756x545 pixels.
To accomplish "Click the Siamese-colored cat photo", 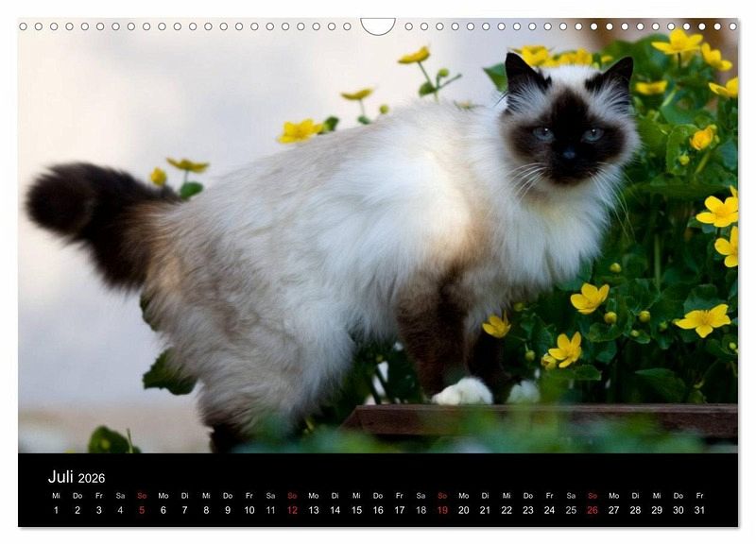I will tap(378, 235).
